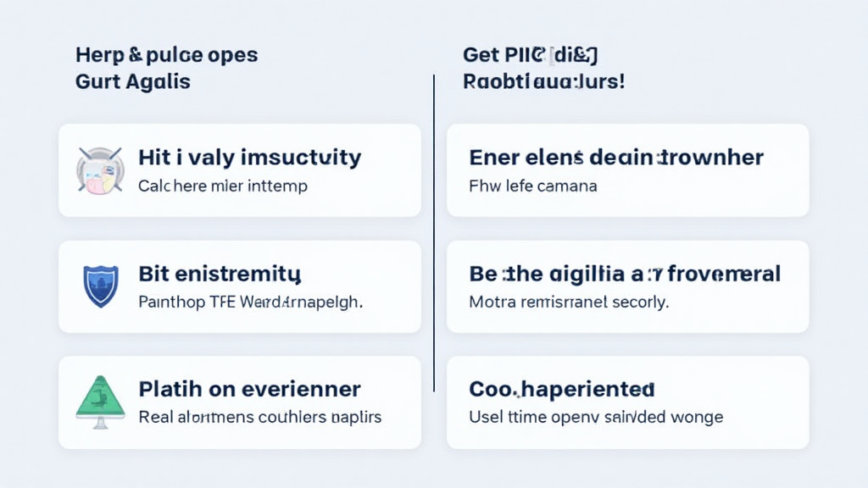Image resolution: width=868 pixels, height=488 pixels.
Task: Click the blue shield icon
Action: [100, 286]
